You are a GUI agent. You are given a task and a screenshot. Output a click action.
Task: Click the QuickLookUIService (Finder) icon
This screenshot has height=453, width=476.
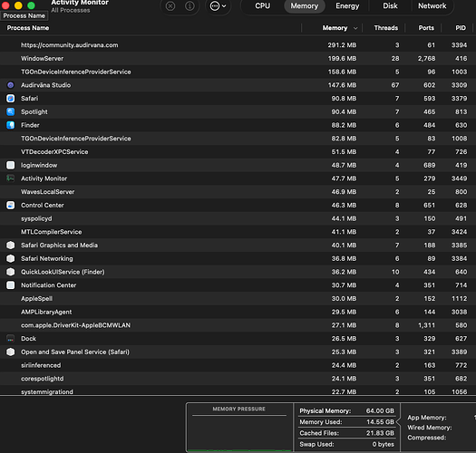(10, 272)
